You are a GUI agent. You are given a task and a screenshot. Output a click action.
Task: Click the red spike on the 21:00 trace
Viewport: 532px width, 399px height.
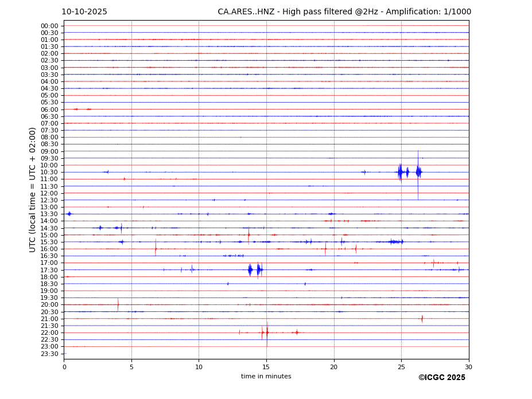point(422,319)
